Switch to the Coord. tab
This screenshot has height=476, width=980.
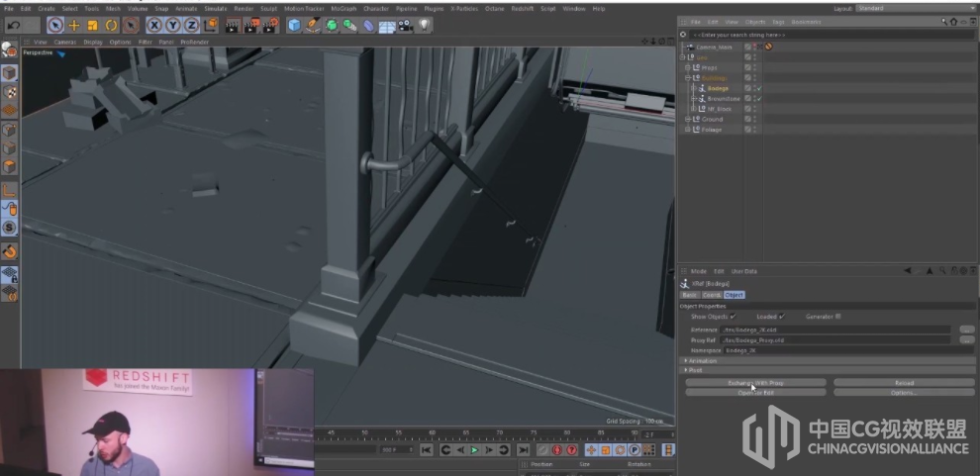(712, 295)
